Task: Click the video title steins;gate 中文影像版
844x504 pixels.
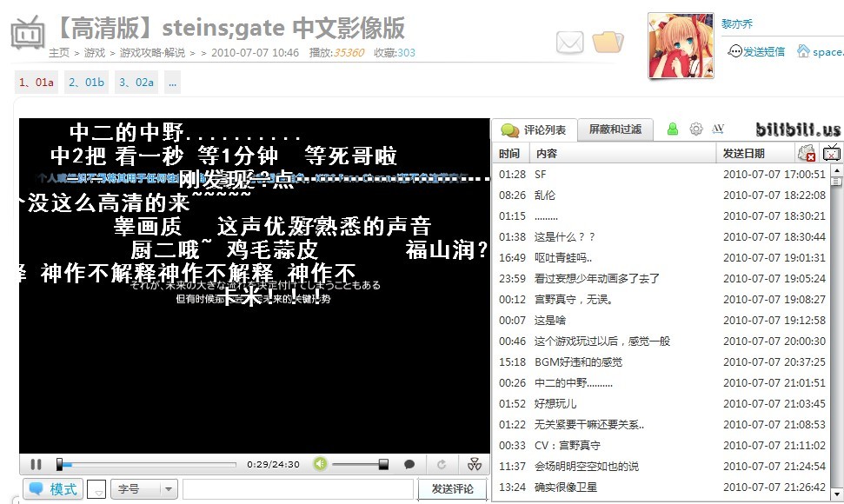Action: pos(283,28)
